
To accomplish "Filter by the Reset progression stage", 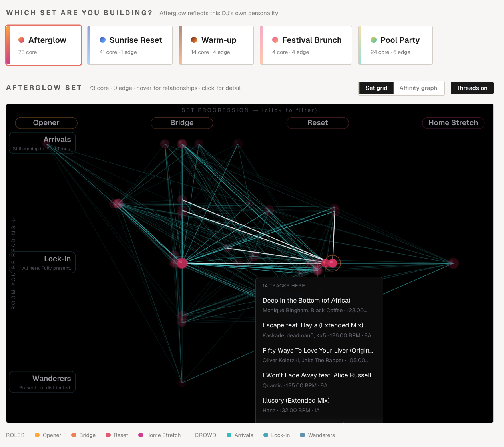I will point(318,123).
